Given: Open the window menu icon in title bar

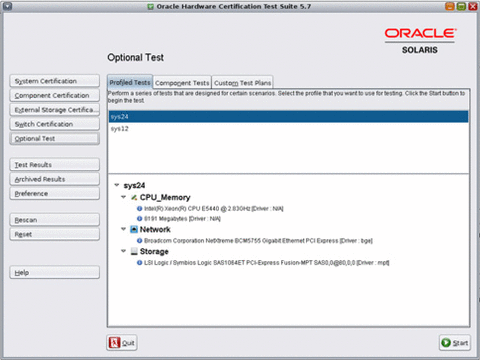Looking at the screenshot, I should [x=7, y=6].
